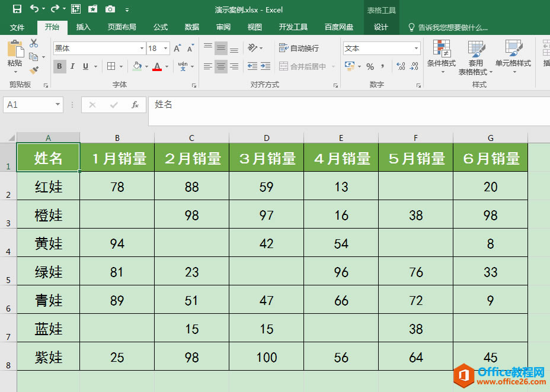The height and width of the screenshot is (392, 550).
Task: Switch to the 公式 tab
Action: click(160, 27)
